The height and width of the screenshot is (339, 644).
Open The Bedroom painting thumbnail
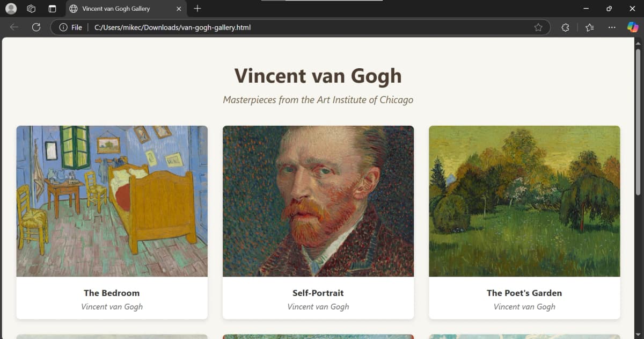click(x=112, y=201)
